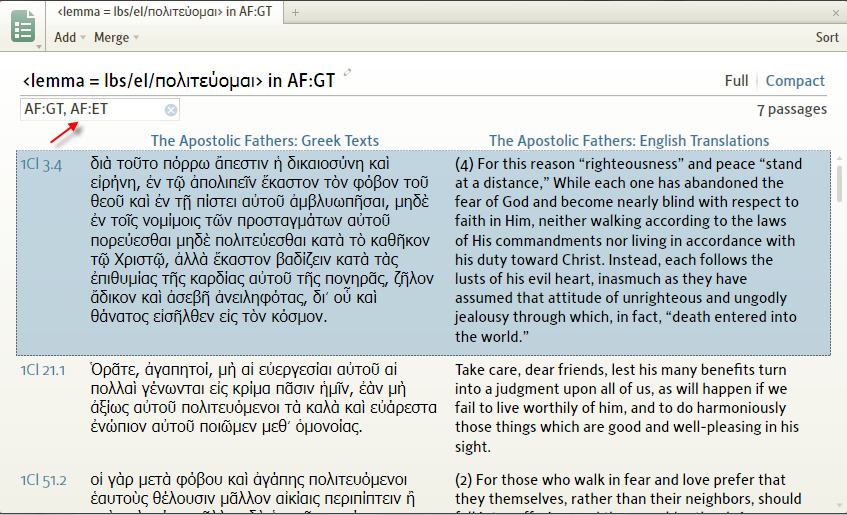This screenshot has width=847, height=515.
Task: Clear the AF:GT, AF:ET resource field
Action: (171, 110)
